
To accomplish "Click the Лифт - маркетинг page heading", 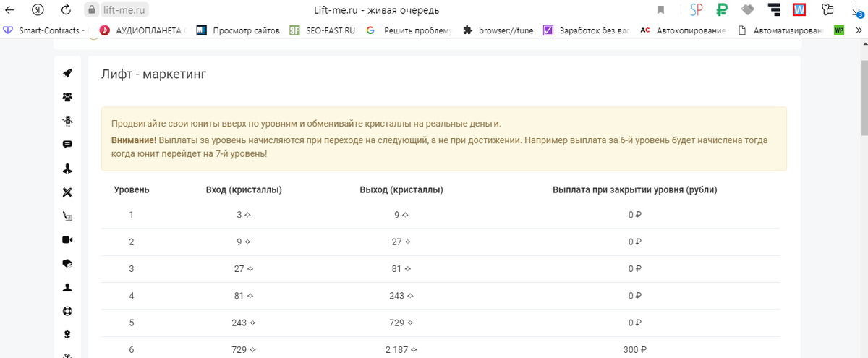I will pos(154,74).
